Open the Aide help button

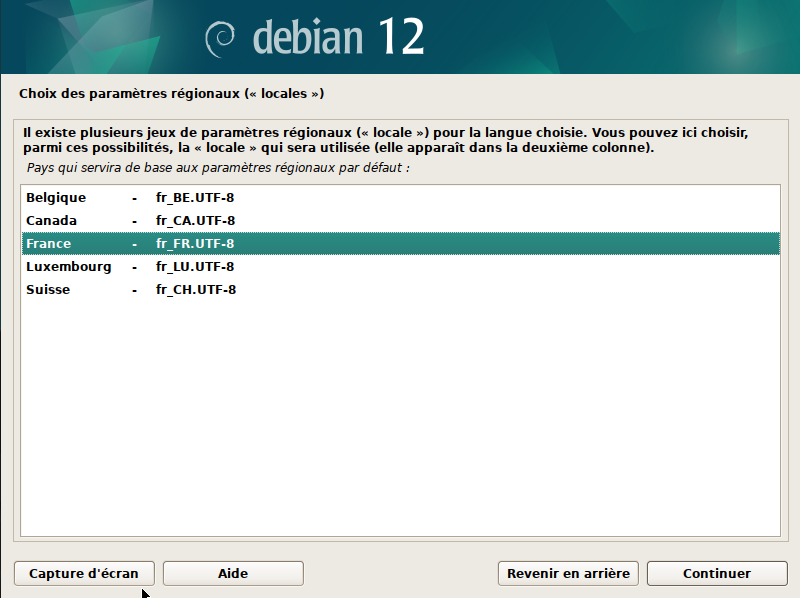[233, 574]
